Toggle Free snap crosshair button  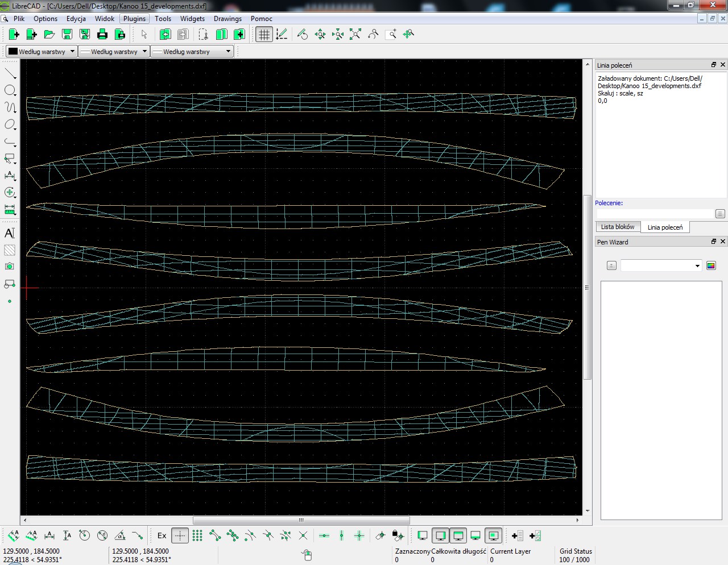coord(180,535)
